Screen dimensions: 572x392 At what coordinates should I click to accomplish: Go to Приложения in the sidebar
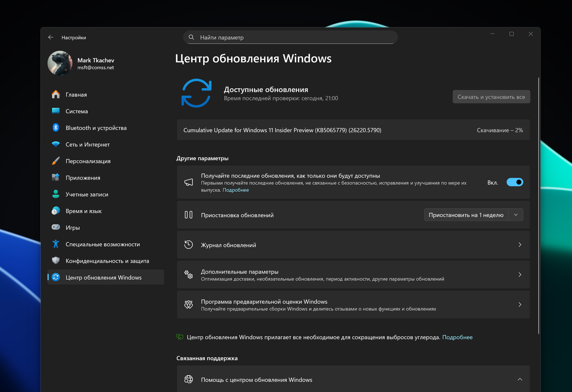point(83,178)
